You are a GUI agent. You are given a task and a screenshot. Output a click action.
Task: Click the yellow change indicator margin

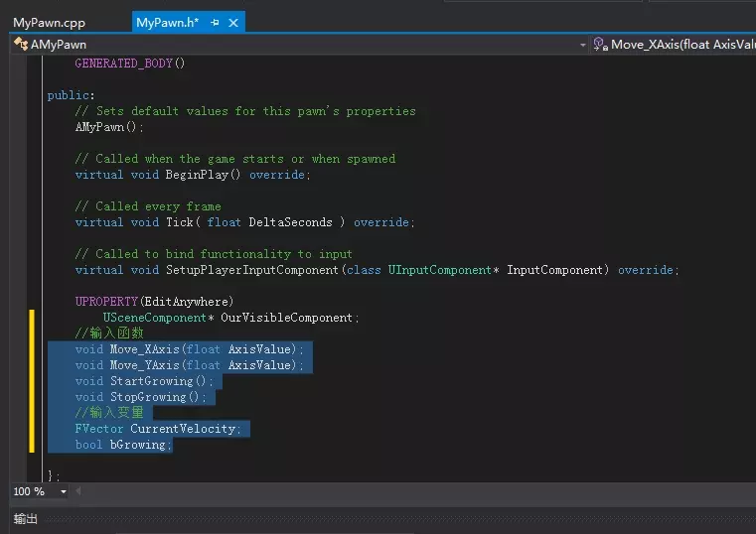[x=32, y=381]
